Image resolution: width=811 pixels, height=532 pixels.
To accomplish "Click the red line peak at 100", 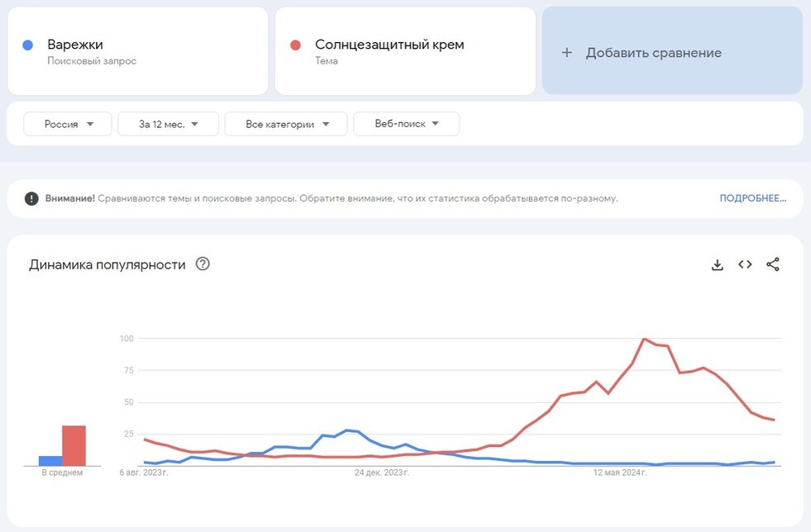I will click(644, 339).
